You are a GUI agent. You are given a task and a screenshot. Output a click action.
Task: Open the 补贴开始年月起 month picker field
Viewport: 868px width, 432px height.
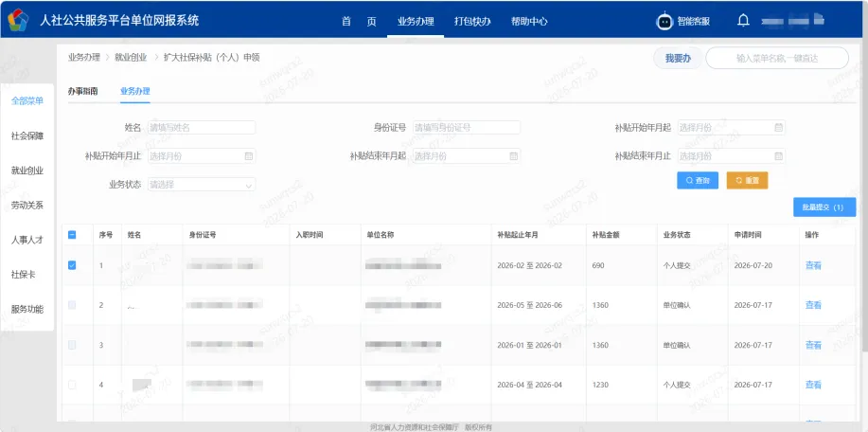point(732,127)
